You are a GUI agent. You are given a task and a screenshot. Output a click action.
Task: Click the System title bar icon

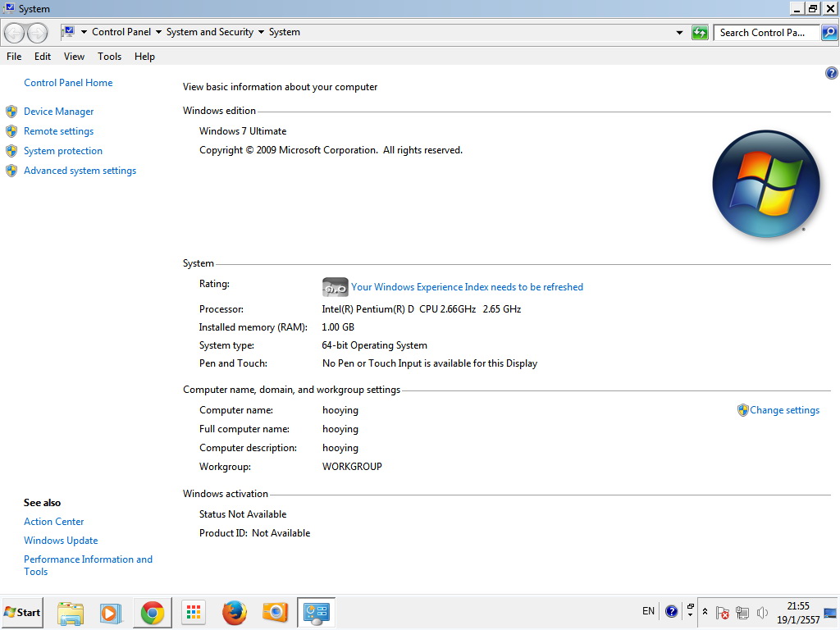9,8
